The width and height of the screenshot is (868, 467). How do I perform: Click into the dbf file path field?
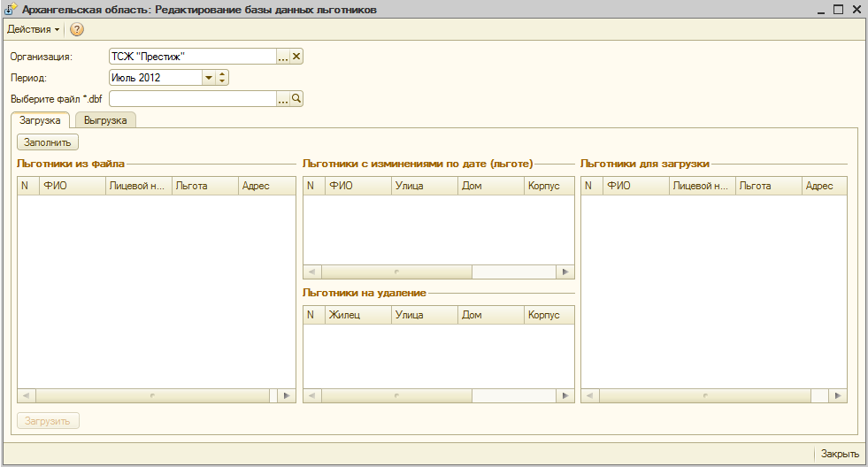point(192,99)
